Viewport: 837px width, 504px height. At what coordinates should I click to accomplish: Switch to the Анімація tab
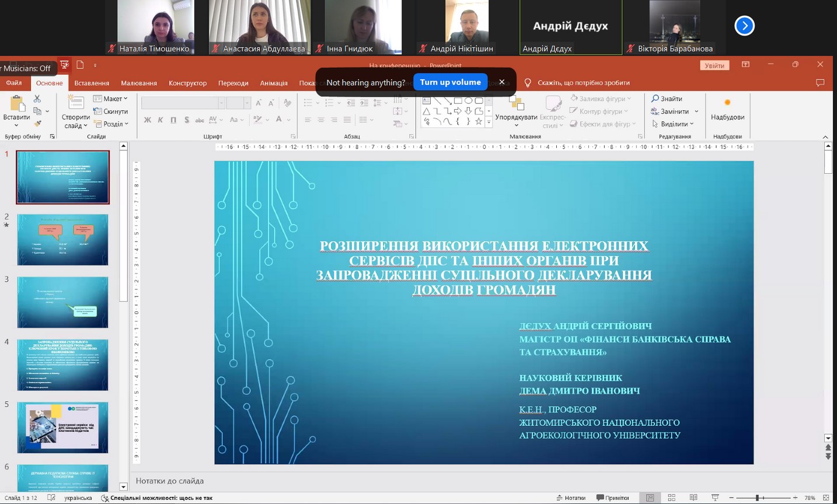tap(273, 83)
